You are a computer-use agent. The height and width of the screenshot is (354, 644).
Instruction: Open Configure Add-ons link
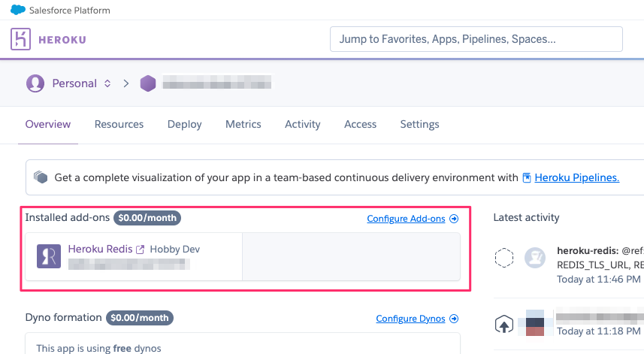[x=406, y=219]
